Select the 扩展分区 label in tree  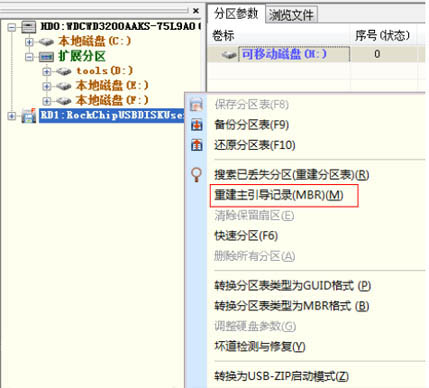point(82,56)
